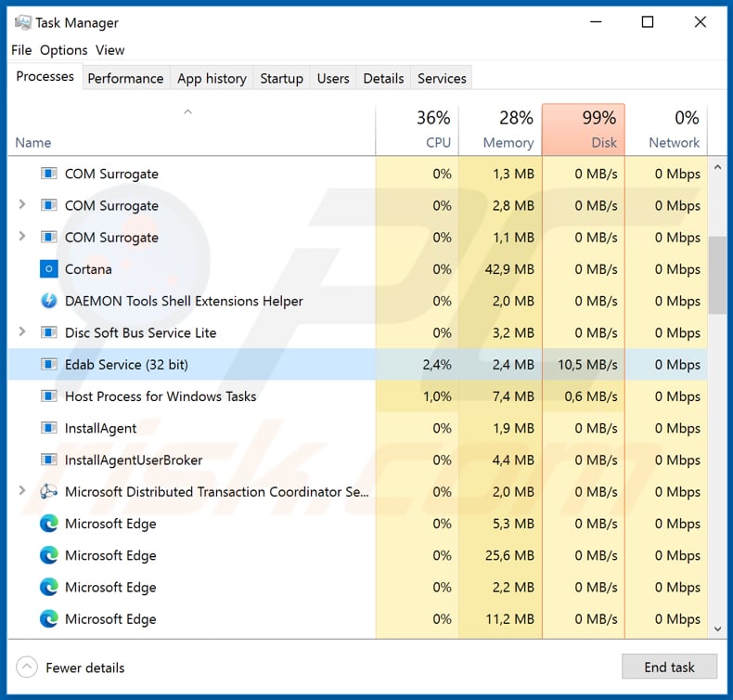733x700 pixels.
Task: Select the InstallAgentUserBroker process name
Action: pyautogui.click(x=134, y=460)
